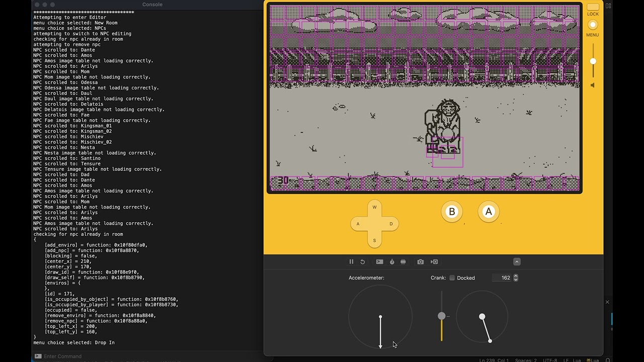Click the restart game icon
Screen dimensions: 644x362
362,261
